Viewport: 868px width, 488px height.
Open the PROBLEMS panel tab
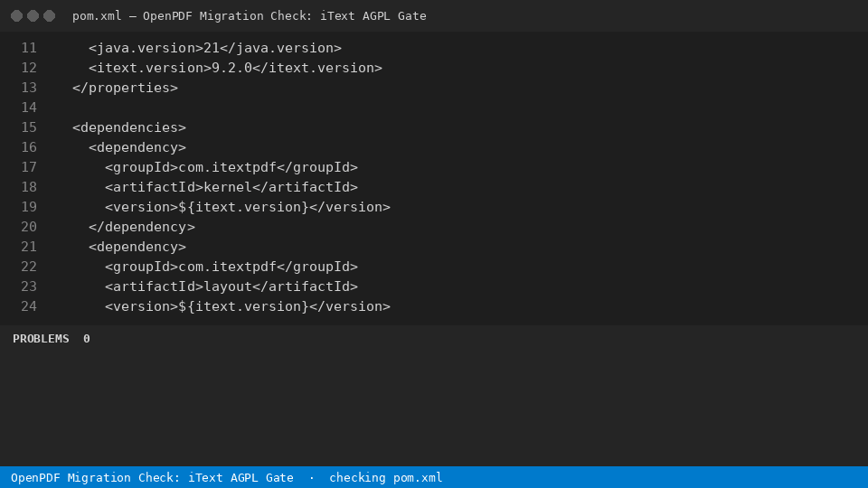coord(41,339)
